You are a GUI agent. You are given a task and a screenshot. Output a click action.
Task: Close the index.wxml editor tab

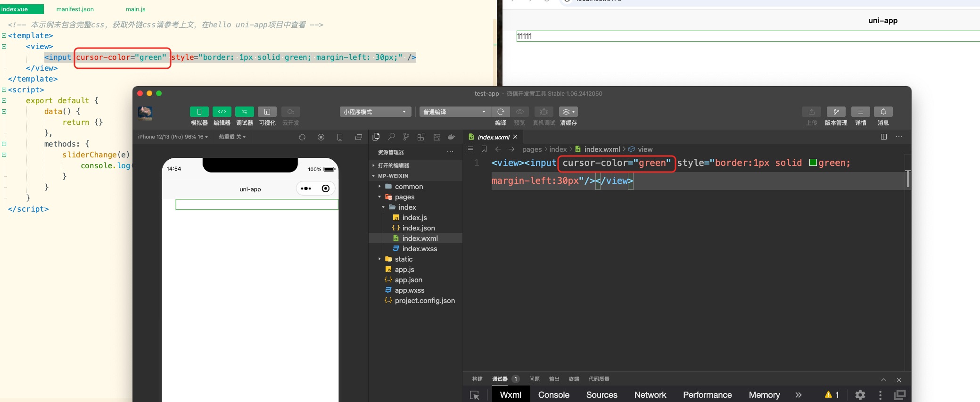point(515,137)
